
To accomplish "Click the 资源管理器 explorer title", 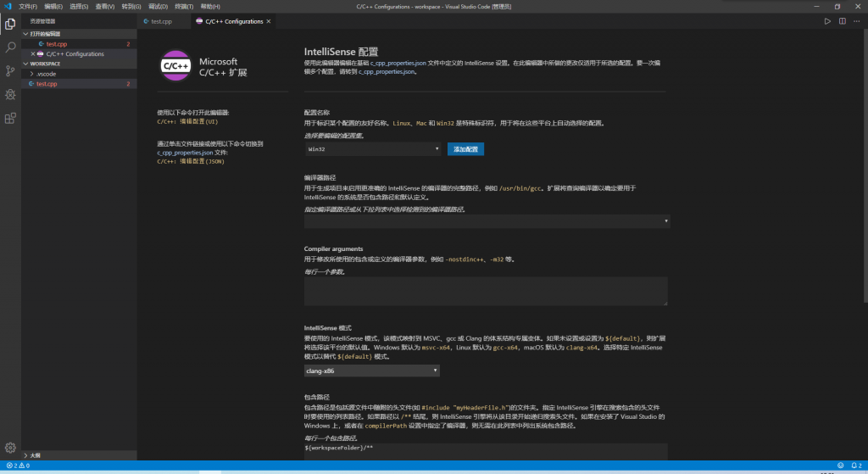I will (42, 21).
